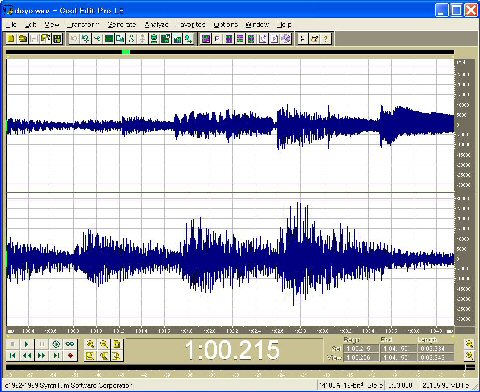Viewport: 480px width, 392px height.
Task: Click the Fast Forward double-arrow button
Action: (41, 355)
